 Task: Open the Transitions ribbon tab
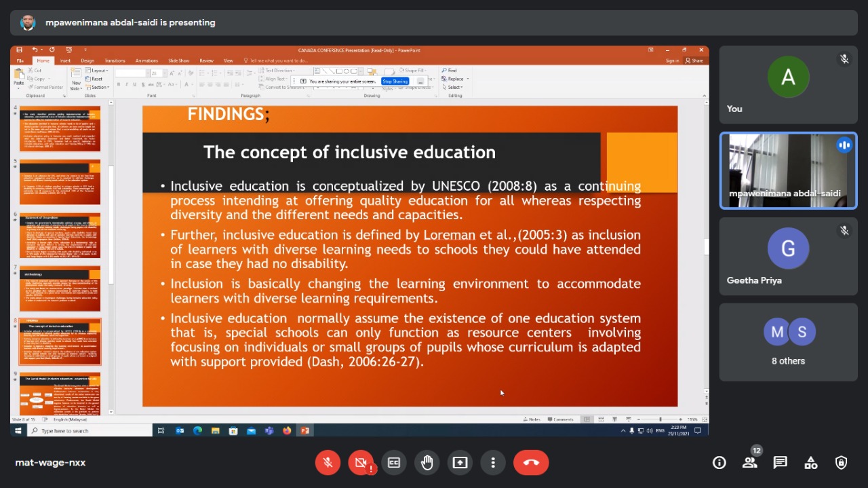pyautogui.click(x=115, y=61)
